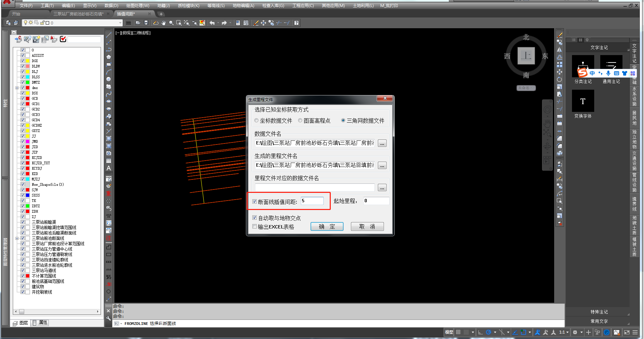Click the 断面线插值间距 value field
The width and height of the screenshot is (644, 339).
[312, 201]
